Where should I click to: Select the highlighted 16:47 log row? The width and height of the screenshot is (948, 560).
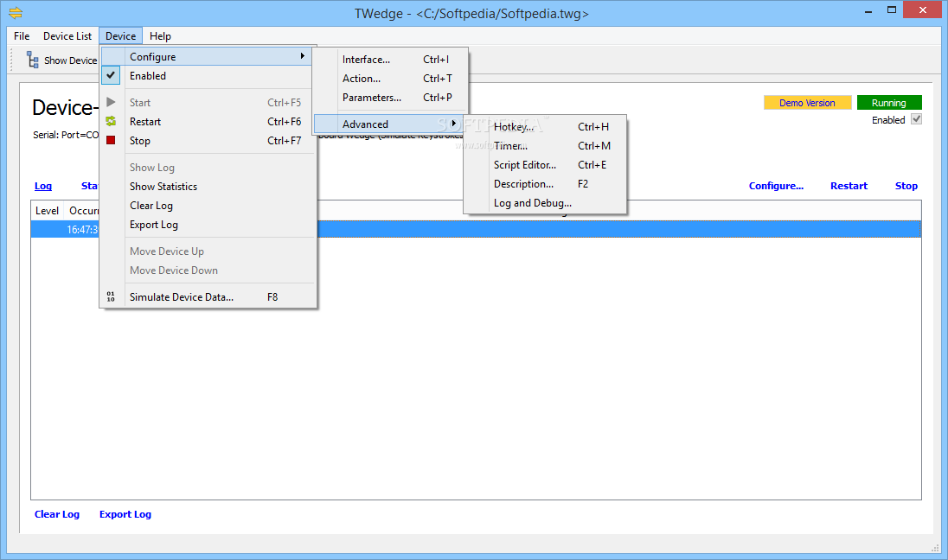coord(476,229)
